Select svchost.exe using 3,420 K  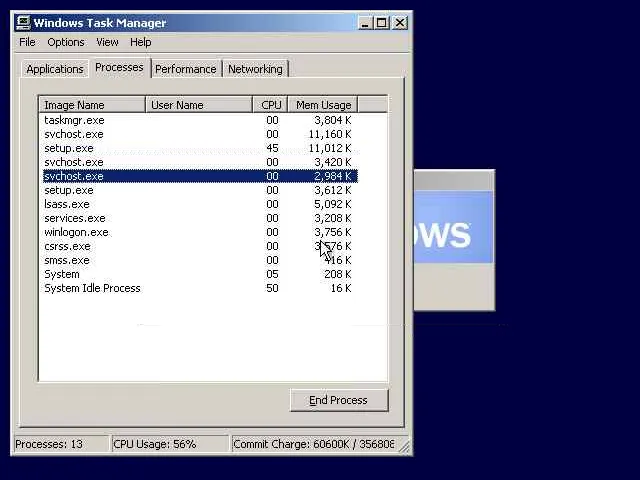200,162
